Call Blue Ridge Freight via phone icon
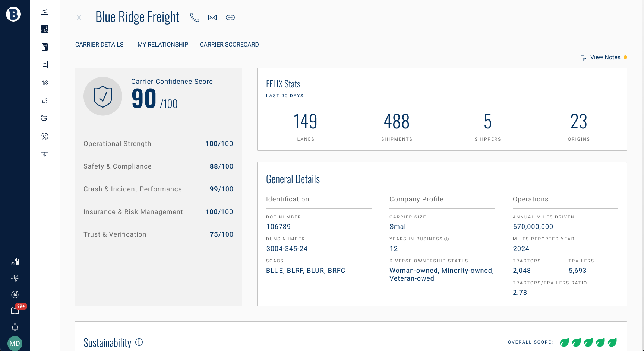The image size is (644, 351). (x=195, y=17)
